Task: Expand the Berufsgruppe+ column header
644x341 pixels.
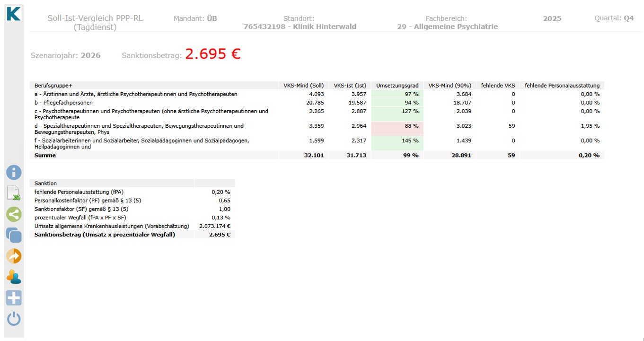Action: pyautogui.click(x=53, y=86)
